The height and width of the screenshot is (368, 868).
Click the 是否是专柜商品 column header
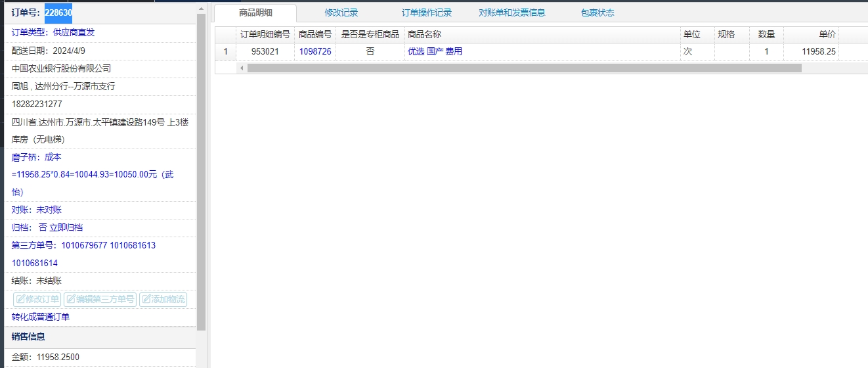pyautogui.click(x=370, y=34)
